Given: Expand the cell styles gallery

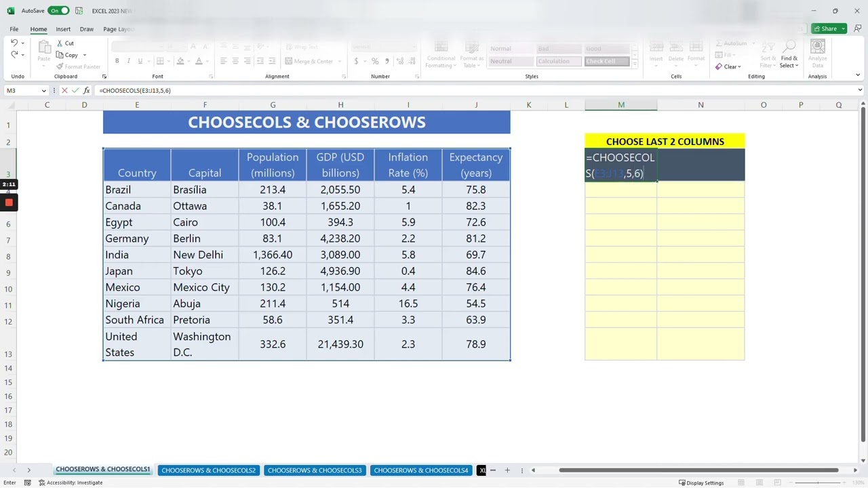Looking at the screenshot, I should pos(635,65).
